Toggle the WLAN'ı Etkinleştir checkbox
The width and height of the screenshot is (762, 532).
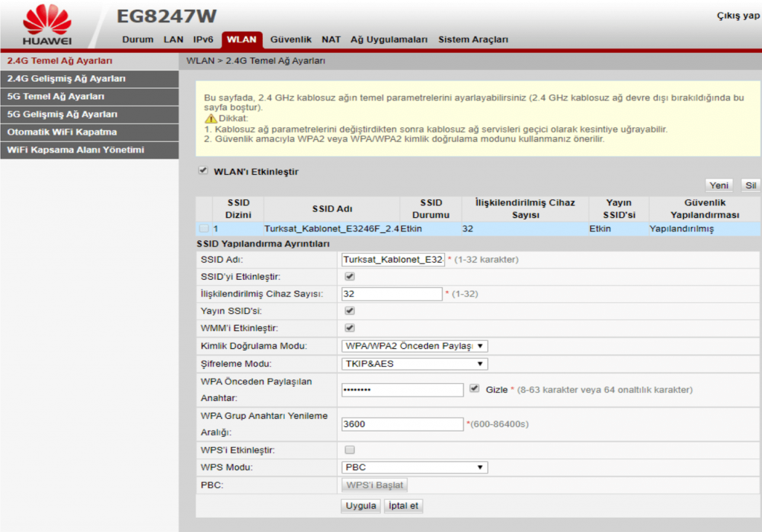point(202,170)
